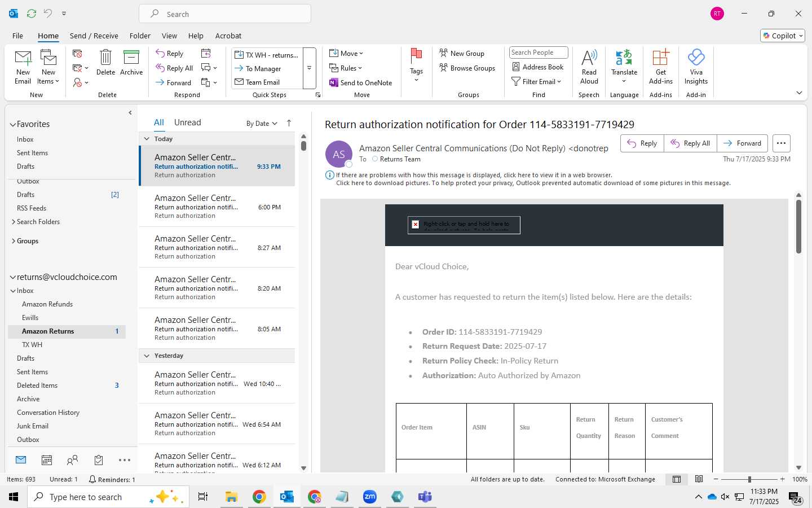Click Browse Groups
The width and height of the screenshot is (812, 508).
click(467, 68)
